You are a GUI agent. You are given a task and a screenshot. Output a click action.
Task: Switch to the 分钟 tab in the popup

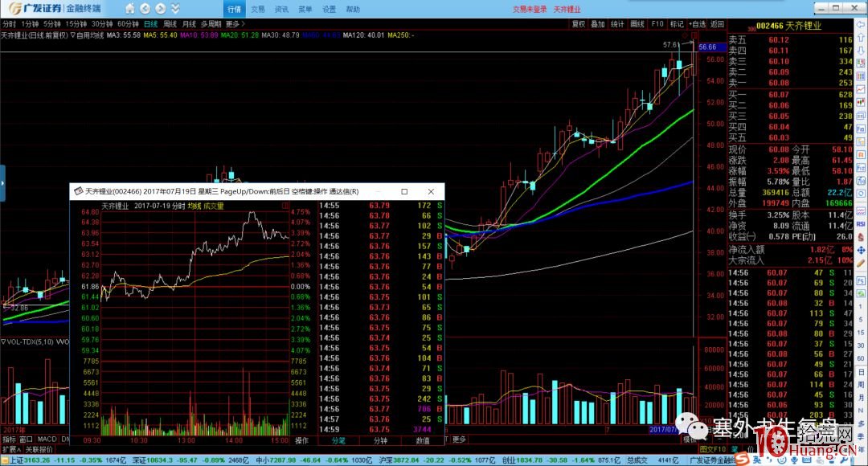pyautogui.click(x=380, y=440)
